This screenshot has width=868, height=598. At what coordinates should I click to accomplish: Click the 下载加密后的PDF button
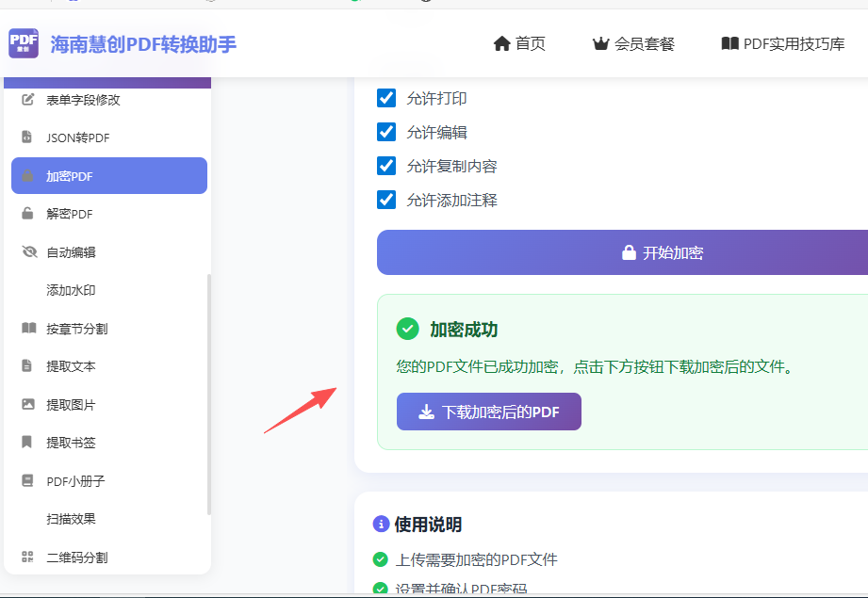click(x=489, y=412)
